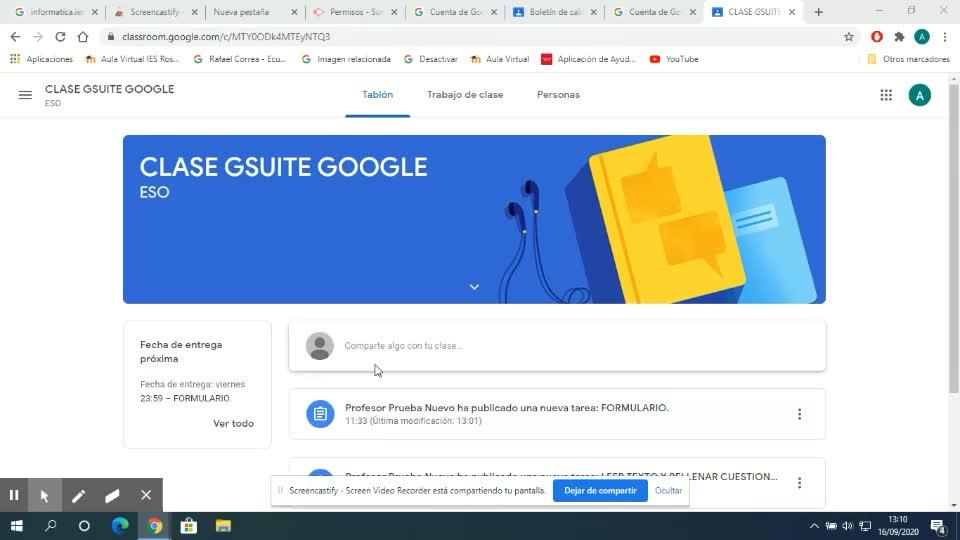Click the CLASE GSUITE GOOGLE header title
This screenshot has width=960, height=540.
coord(110,89)
